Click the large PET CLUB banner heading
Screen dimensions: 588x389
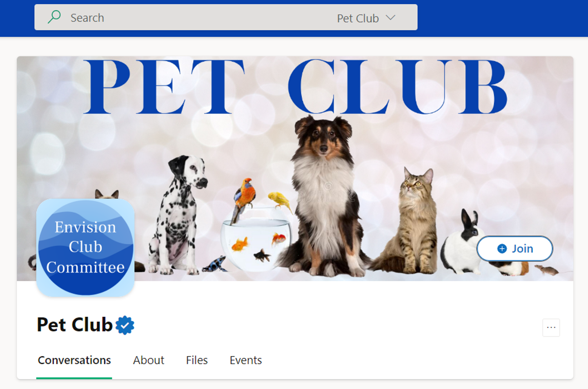tap(296, 87)
